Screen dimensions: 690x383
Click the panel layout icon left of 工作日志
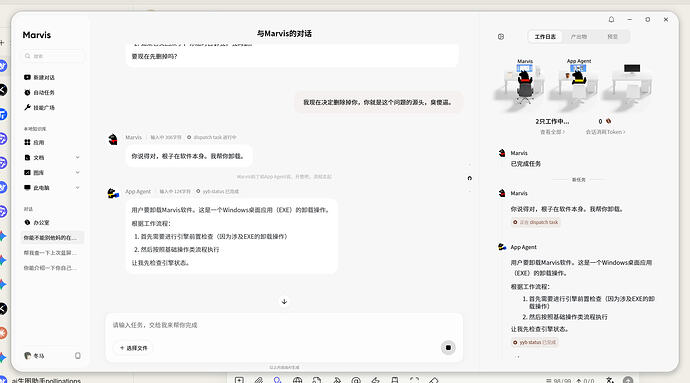[x=501, y=37]
